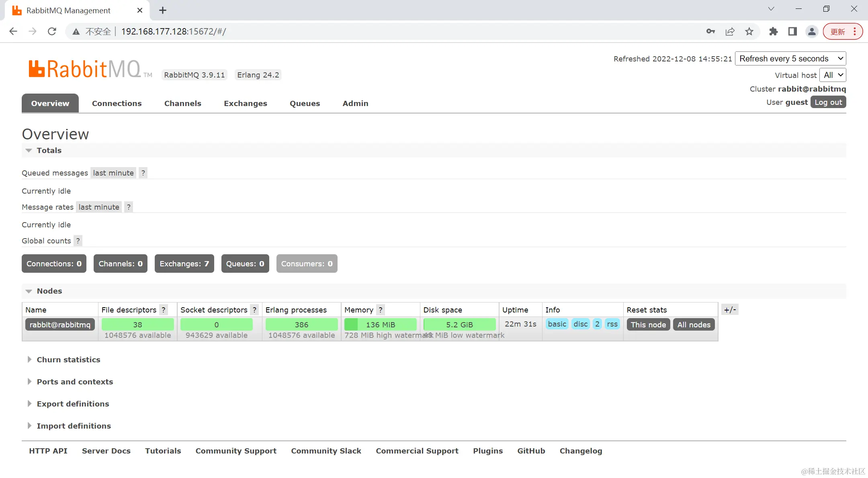Image resolution: width=868 pixels, height=478 pixels.
Task: Open the Virtual host dropdown
Action: tap(833, 75)
